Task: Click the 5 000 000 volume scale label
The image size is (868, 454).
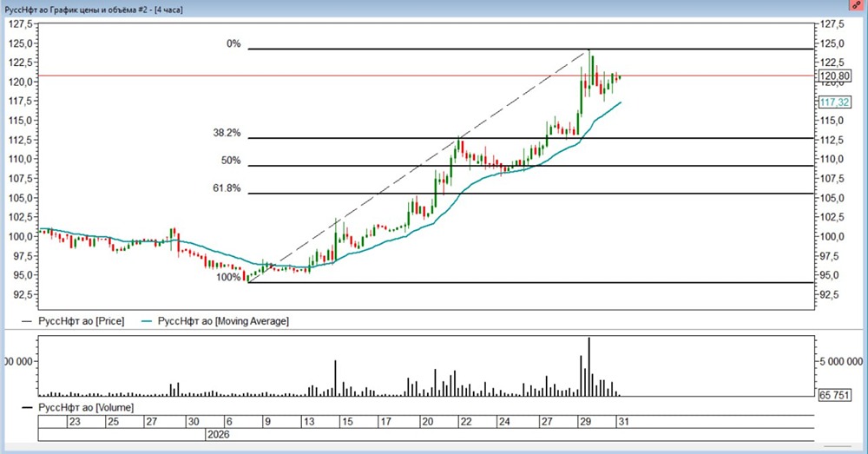Action: 841,361
